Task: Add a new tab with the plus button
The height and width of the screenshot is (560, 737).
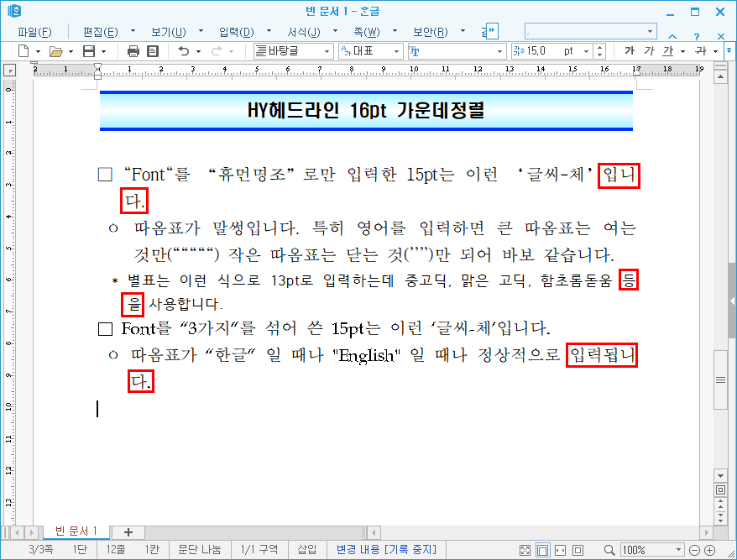Action: (128, 532)
